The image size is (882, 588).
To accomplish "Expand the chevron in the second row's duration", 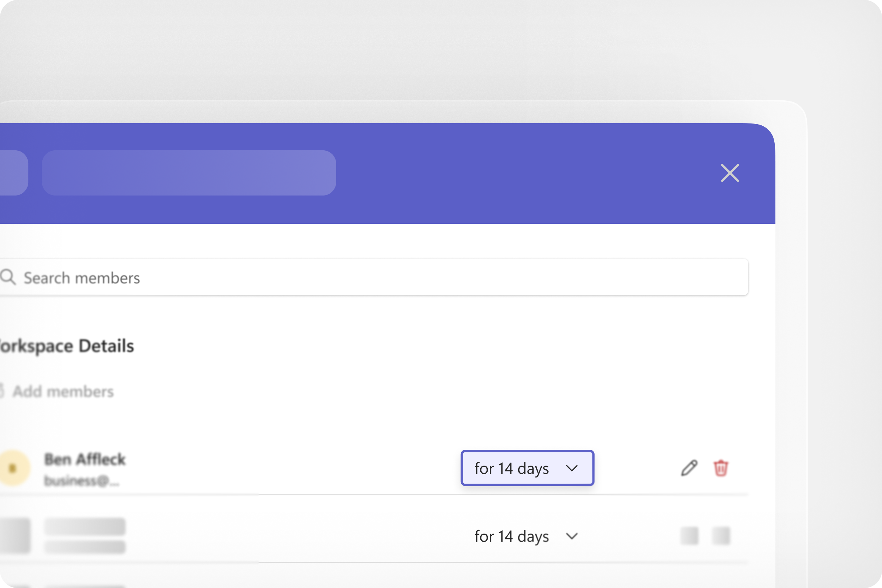I will click(x=571, y=536).
